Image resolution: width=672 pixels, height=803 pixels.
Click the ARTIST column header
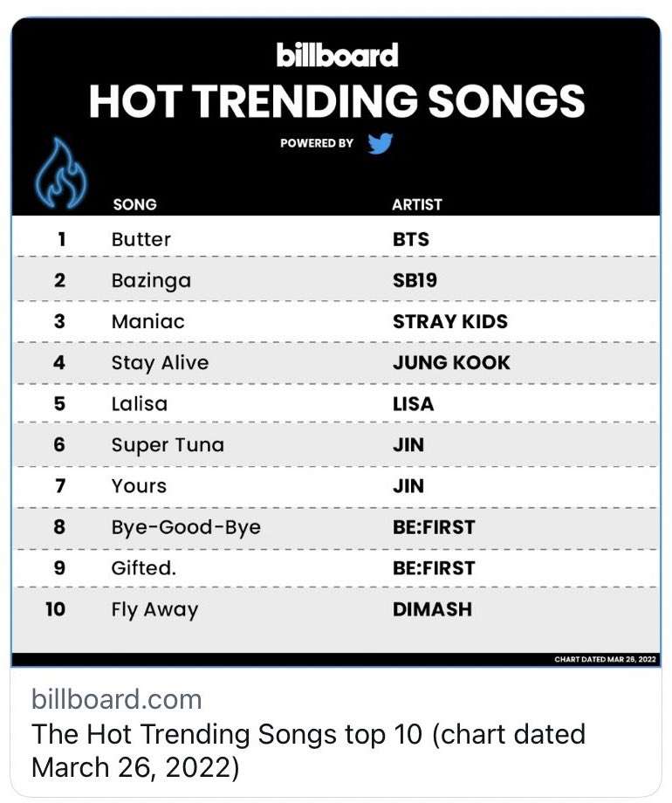pyautogui.click(x=417, y=204)
